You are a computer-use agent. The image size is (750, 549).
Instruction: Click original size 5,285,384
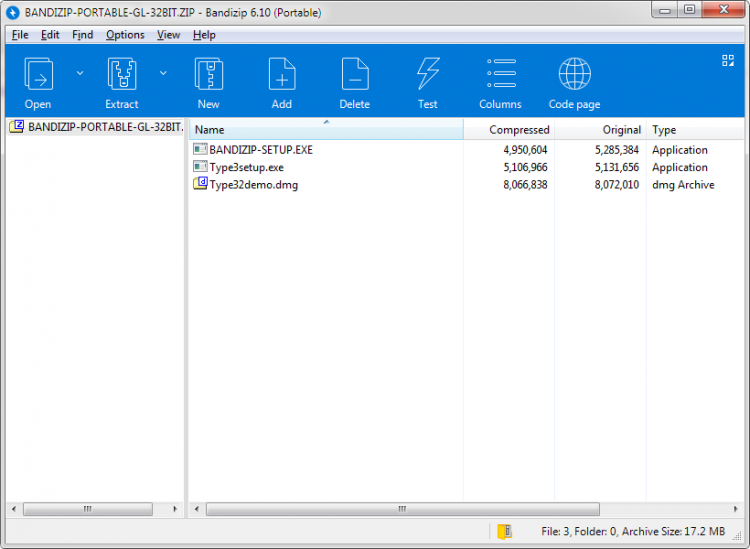(617, 150)
